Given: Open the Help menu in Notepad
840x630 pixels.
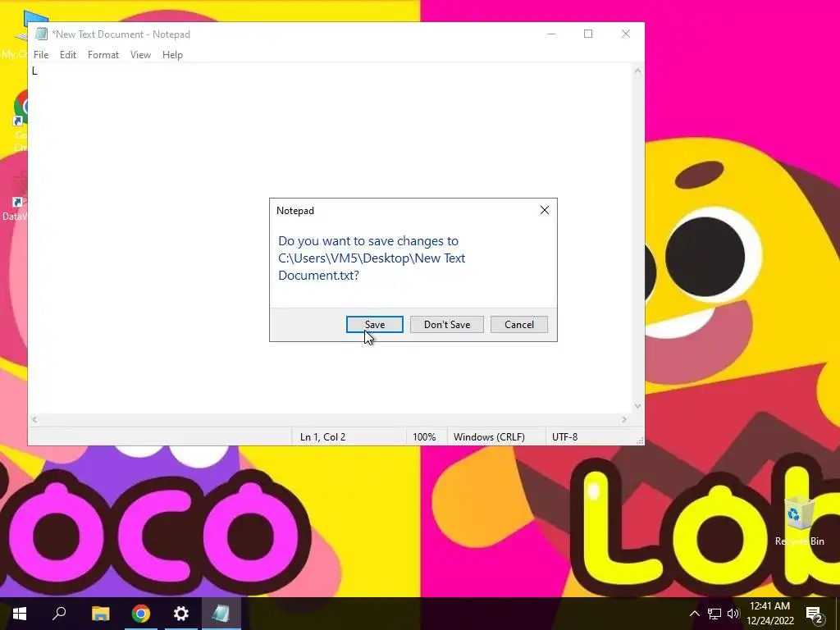Looking at the screenshot, I should (172, 55).
